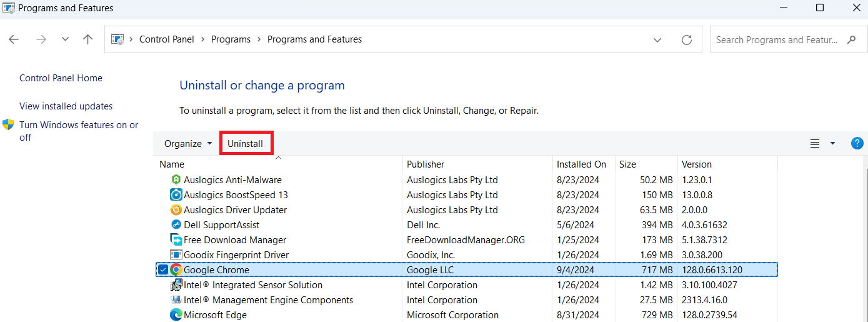Open the view options dropdown arrow
This screenshot has width=868, height=322.
coord(832,144)
